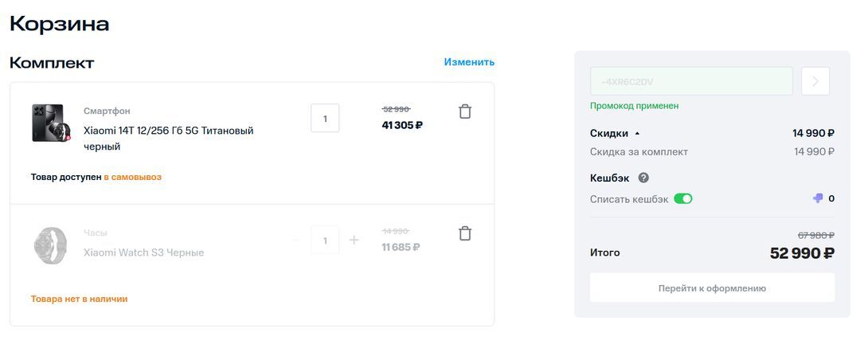This screenshot has width=868, height=360.
Task: Click "Изменить" link for the bundle
Action: 469,62
